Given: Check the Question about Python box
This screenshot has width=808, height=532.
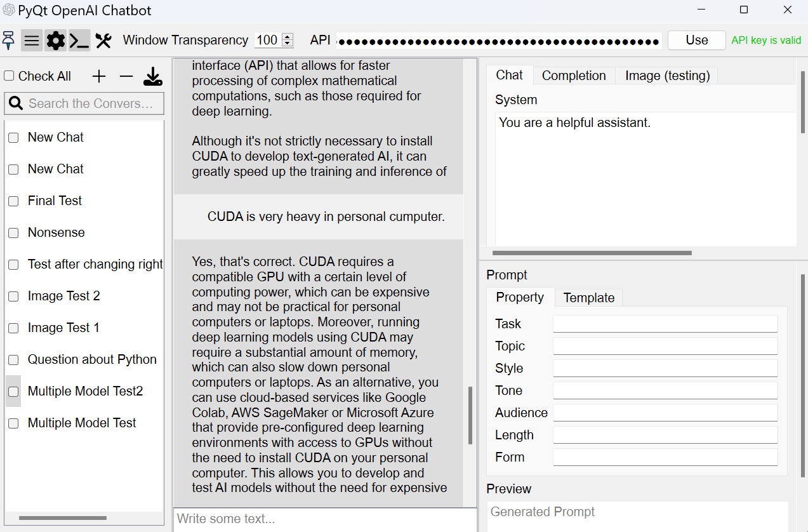Looking at the screenshot, I should [x=13, y=360].
